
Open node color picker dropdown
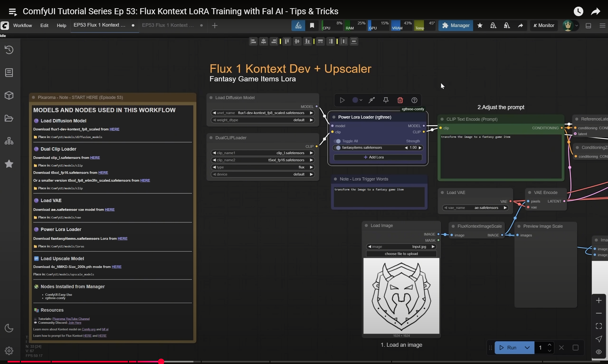pyautogui.click(x=357, y=100)
